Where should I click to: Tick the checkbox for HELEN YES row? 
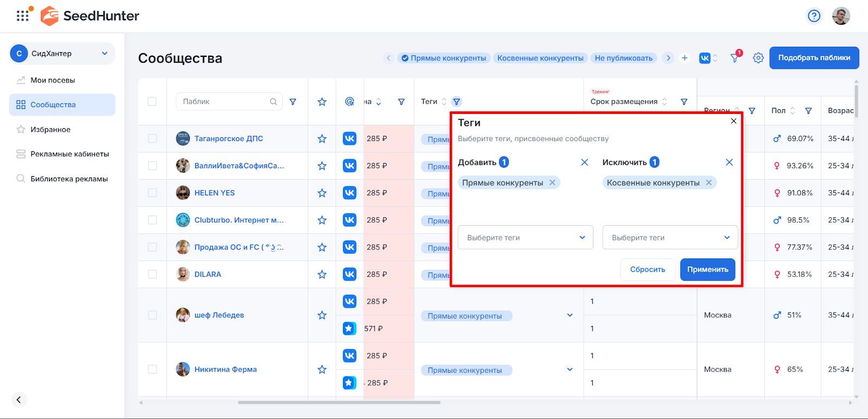[152, 193]
